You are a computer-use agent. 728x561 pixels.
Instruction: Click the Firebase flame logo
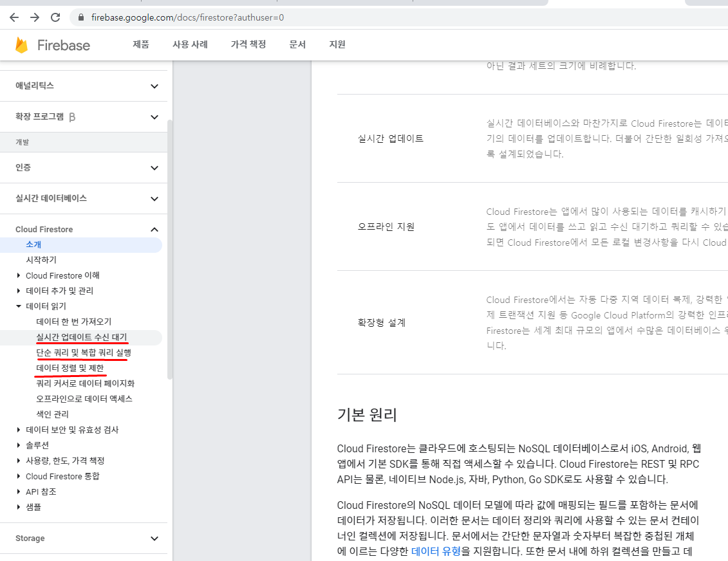click(x=21, y=45)
